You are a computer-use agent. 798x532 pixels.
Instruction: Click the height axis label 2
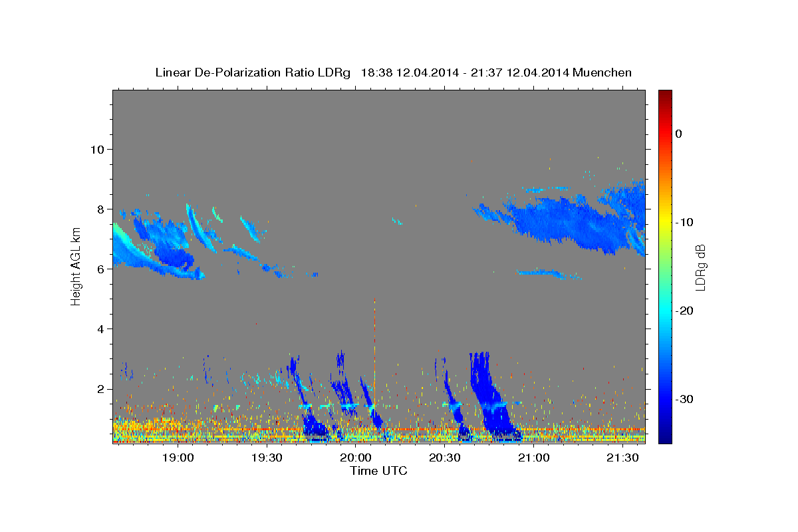100,389
